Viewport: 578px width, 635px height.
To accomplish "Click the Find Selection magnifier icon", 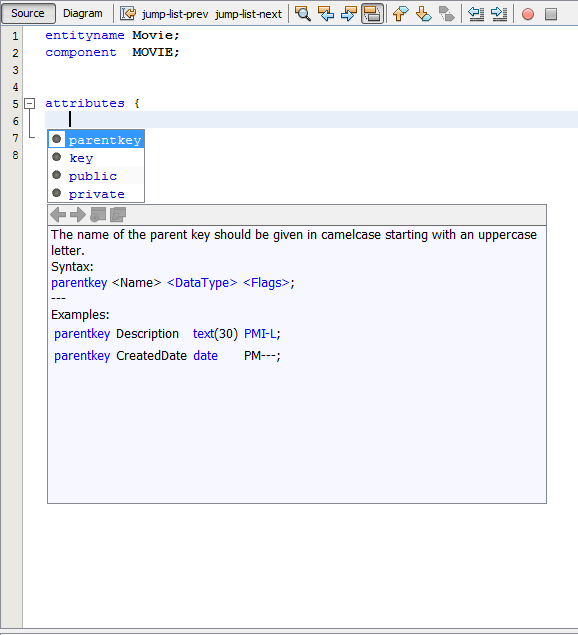I will (303, 14).
